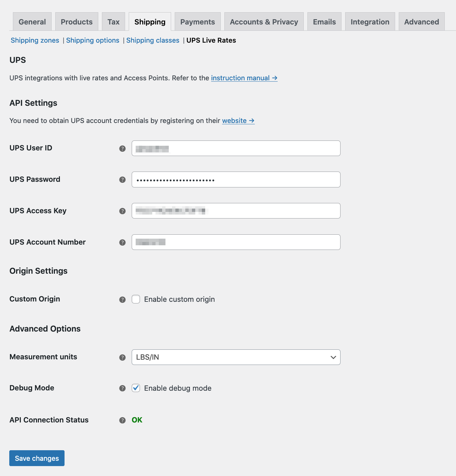Viewport: 456px width, 476px height.
Task: Click the Enable custom origin label
Action: click(179, 299)
